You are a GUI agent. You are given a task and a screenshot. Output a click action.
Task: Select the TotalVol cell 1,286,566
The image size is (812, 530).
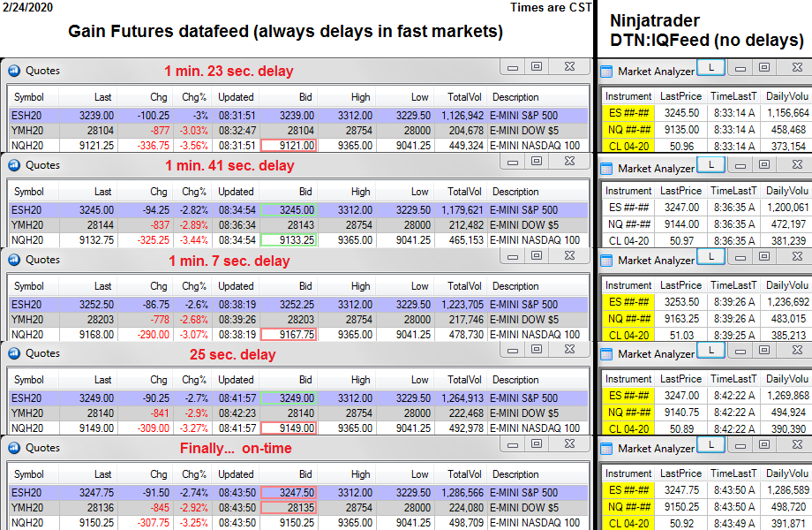click(462, 493)
